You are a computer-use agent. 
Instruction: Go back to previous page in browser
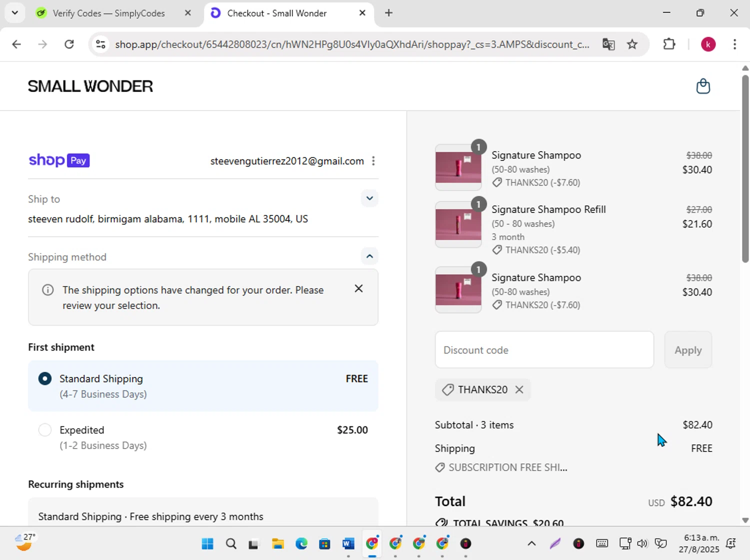point(16,44)
